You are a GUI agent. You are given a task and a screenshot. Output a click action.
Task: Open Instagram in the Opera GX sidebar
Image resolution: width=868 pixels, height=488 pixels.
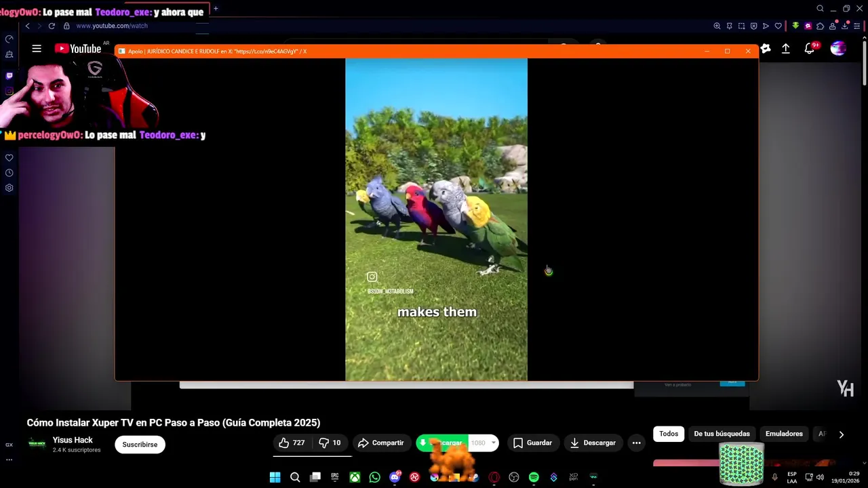point(9,91)
